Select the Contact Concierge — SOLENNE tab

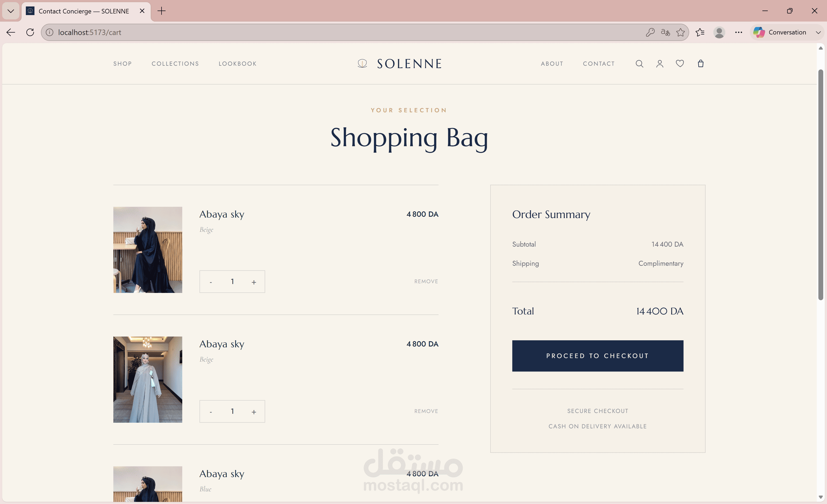point(86,11)
